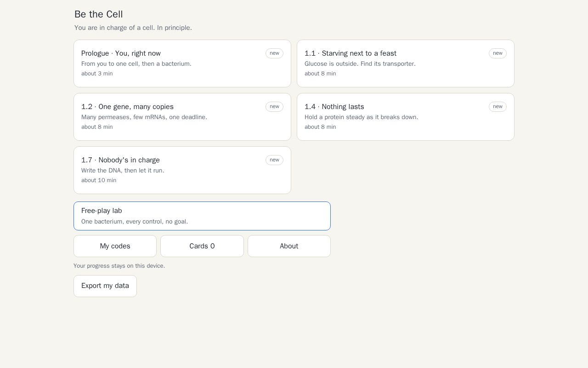588x368 pixels.
Task: Click the new badge on Prologue card
Action: (274, 53)
